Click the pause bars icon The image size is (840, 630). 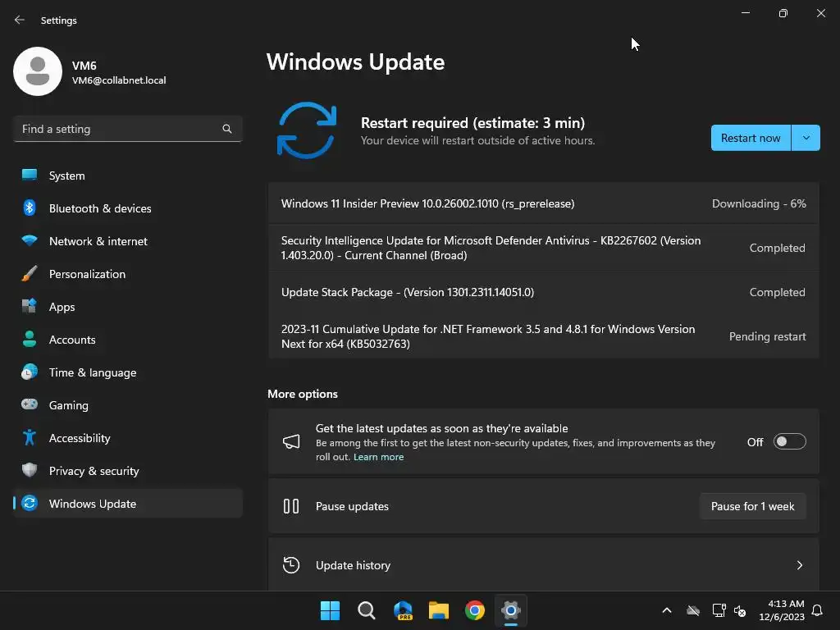[x=291, y=506]
